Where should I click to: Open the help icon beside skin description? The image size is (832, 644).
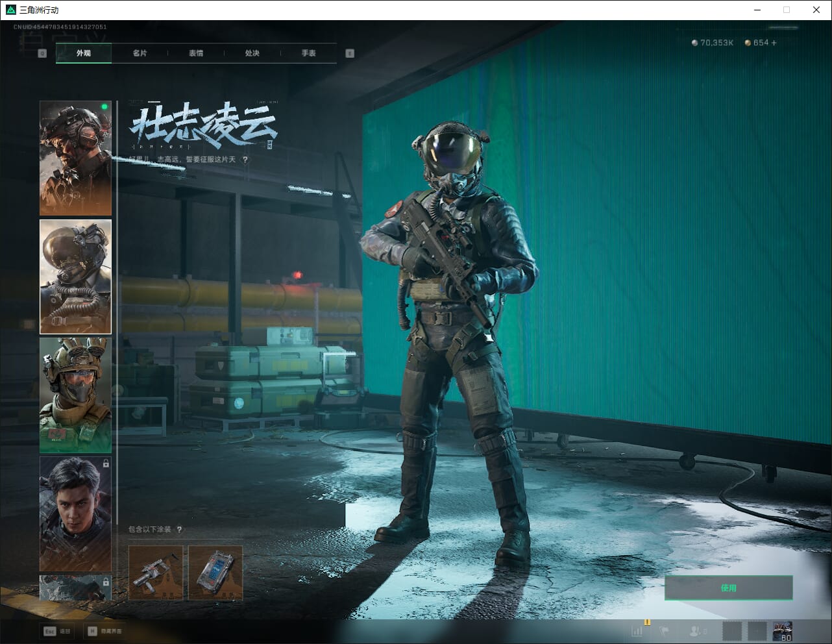point(245,160)
